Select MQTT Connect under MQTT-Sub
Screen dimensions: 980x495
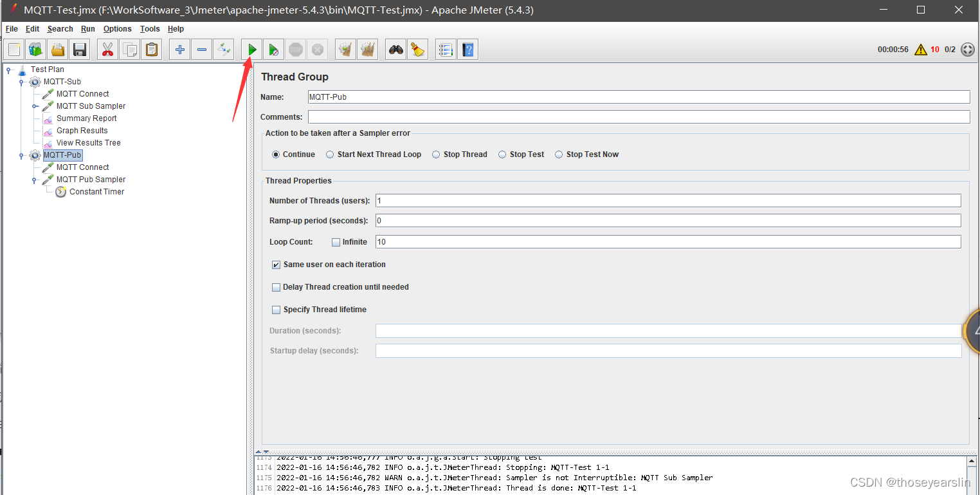pos(83,94)
